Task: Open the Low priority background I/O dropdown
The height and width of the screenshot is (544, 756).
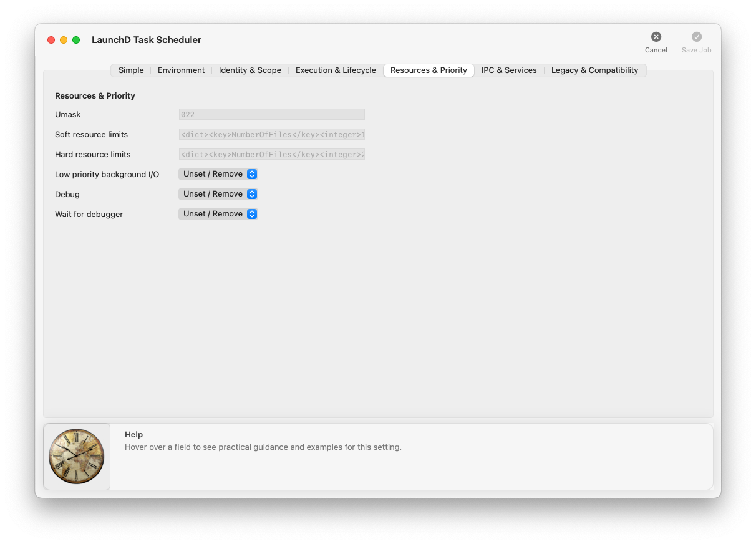Action: pos(218,174)
